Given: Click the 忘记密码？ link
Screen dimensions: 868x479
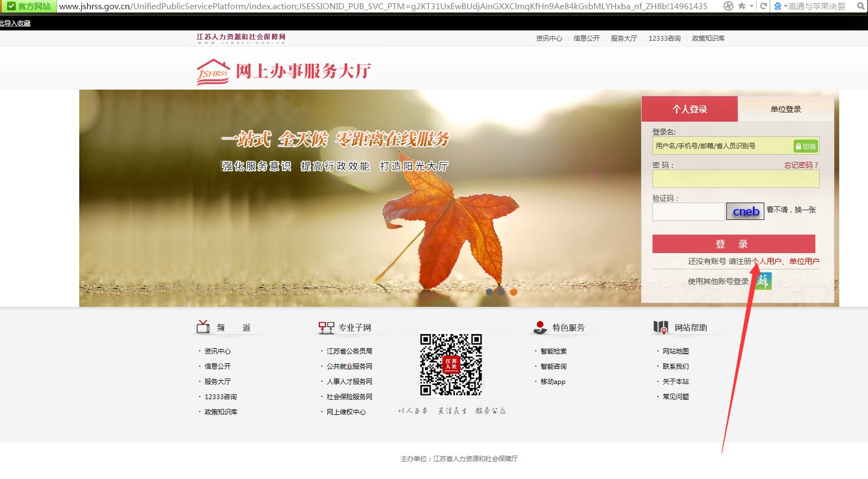Looking at the screenshot, I should pyautogui.click(x=801, y=165).
